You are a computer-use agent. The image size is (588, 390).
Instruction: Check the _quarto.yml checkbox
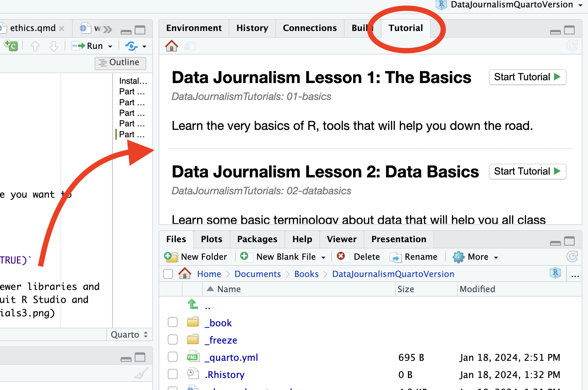pos(173,357)
